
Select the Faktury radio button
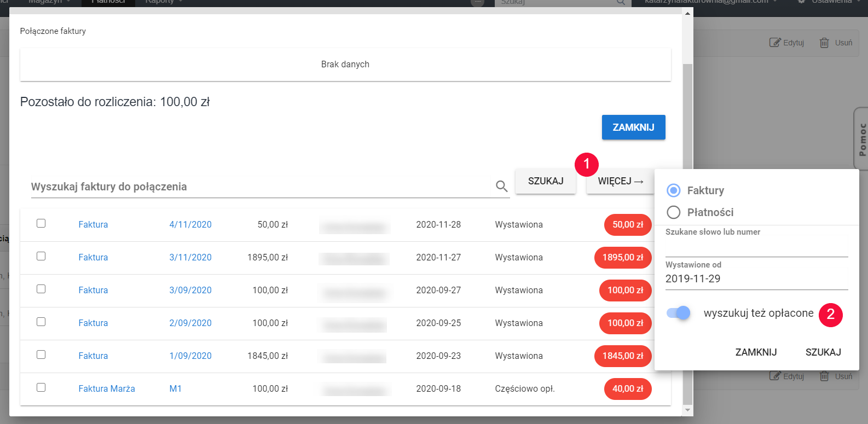[674, 190]
